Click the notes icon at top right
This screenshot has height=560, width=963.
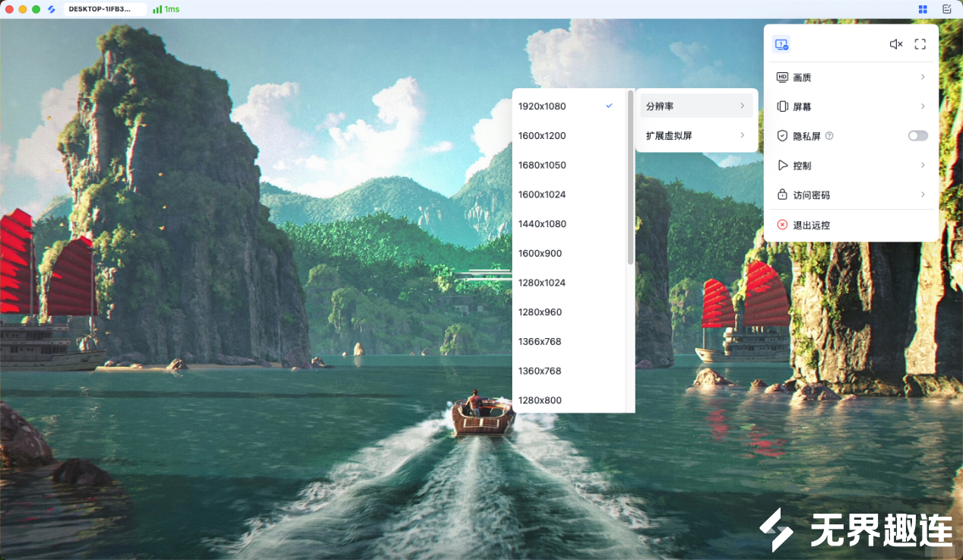tap(947, 9)
